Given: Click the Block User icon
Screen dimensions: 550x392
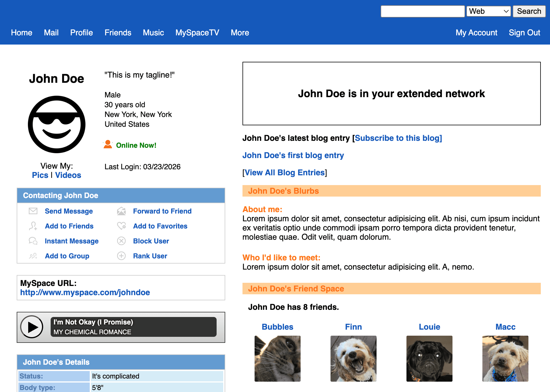Looking at the screenshot, I should (121, 241).
